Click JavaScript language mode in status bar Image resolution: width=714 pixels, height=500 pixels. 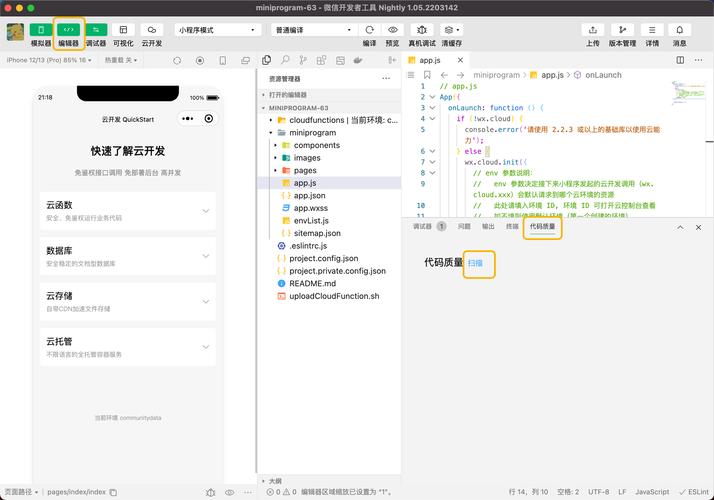click(x=652, y=492)
